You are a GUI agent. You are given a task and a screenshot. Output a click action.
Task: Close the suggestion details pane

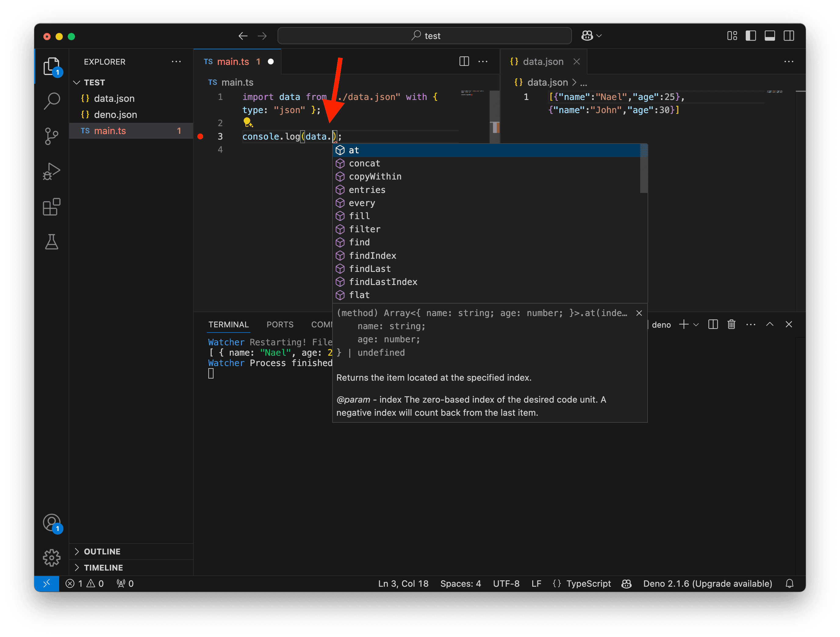coord(639,313)
